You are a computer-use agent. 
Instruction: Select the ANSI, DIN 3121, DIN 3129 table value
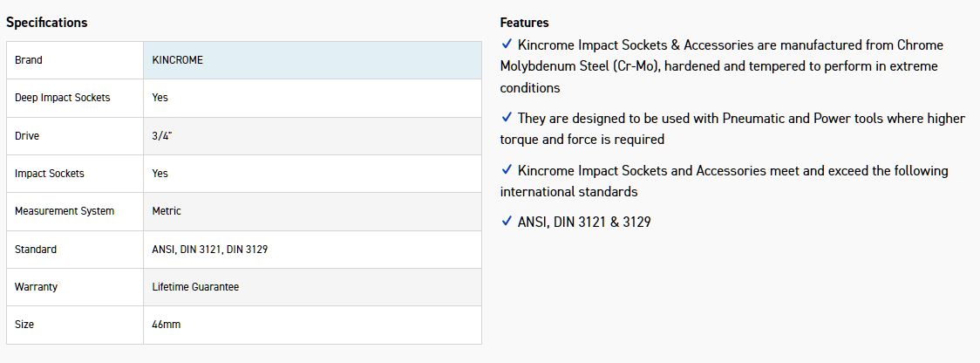tap(209, 250)
